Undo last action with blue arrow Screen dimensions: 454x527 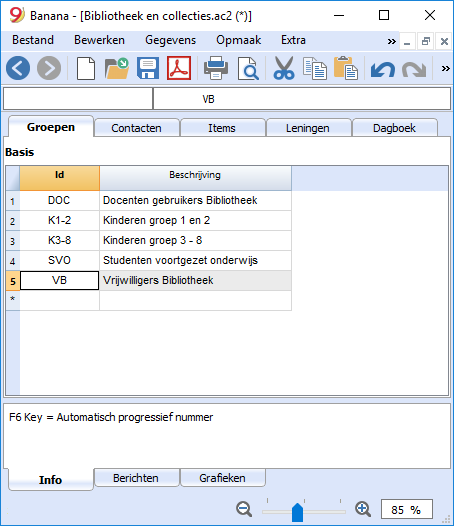[383, 70]
